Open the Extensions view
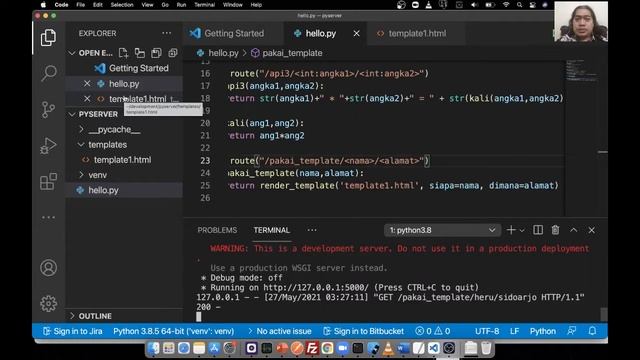The height and width of the screenshot is (360, 640). click(x=48, y=181)
